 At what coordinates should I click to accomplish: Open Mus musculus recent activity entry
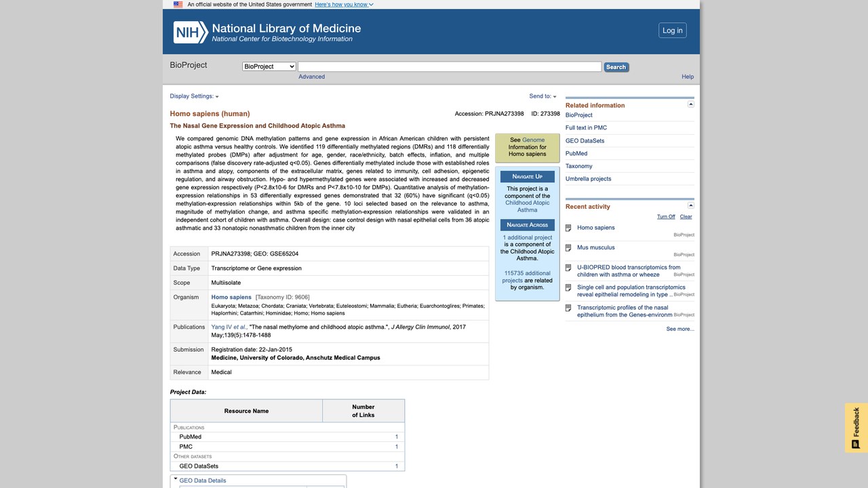click(596, 247)
